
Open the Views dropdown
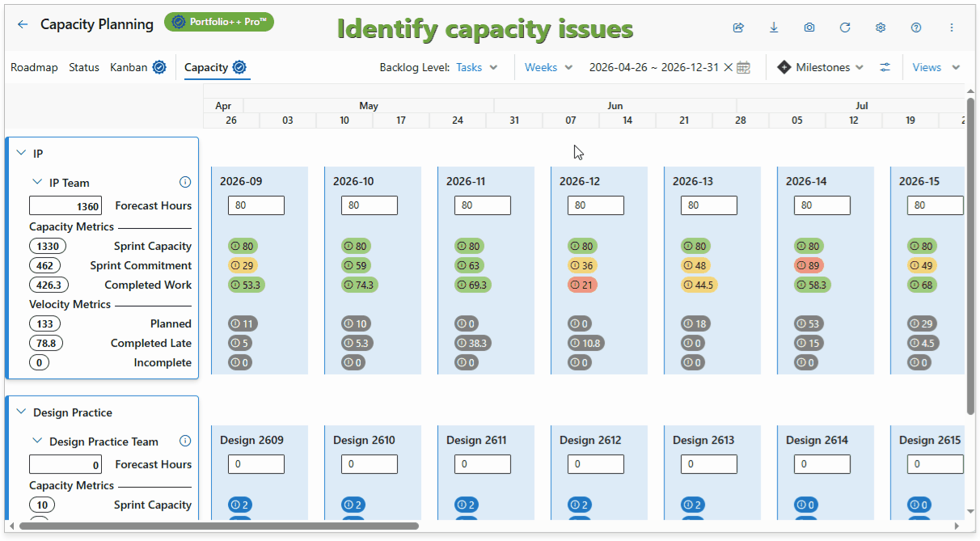936,67
